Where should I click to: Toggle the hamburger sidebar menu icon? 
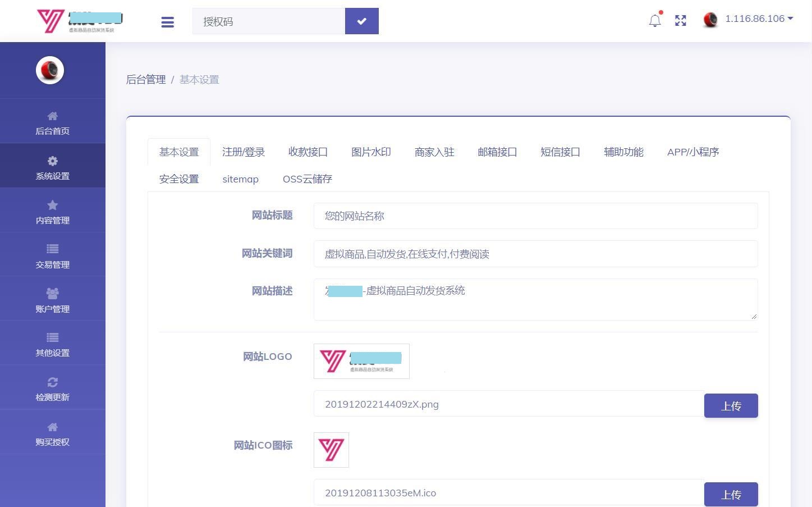click(167, 22)
